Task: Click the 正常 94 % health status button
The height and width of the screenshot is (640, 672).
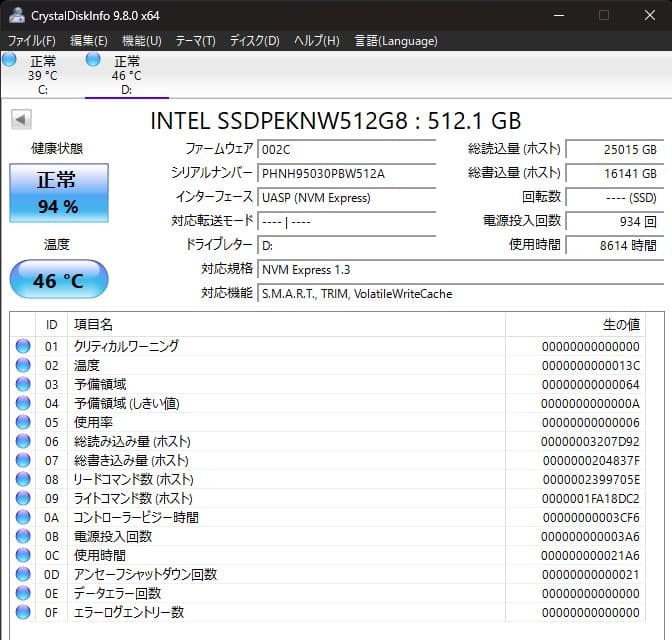Action: pyautogui.click(x=59, y=193)
